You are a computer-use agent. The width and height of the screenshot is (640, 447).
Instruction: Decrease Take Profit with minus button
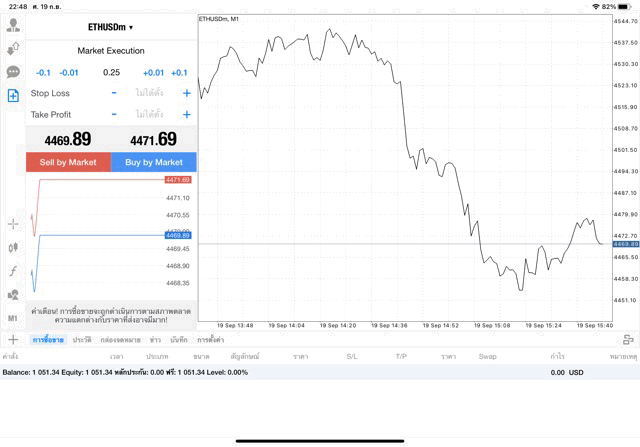point(114,115)
